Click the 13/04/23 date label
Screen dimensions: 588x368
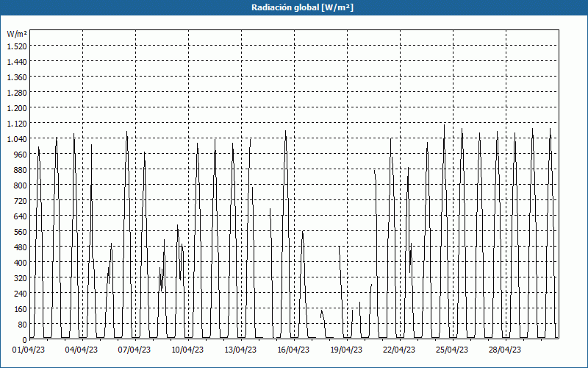(x=240, y=350)
